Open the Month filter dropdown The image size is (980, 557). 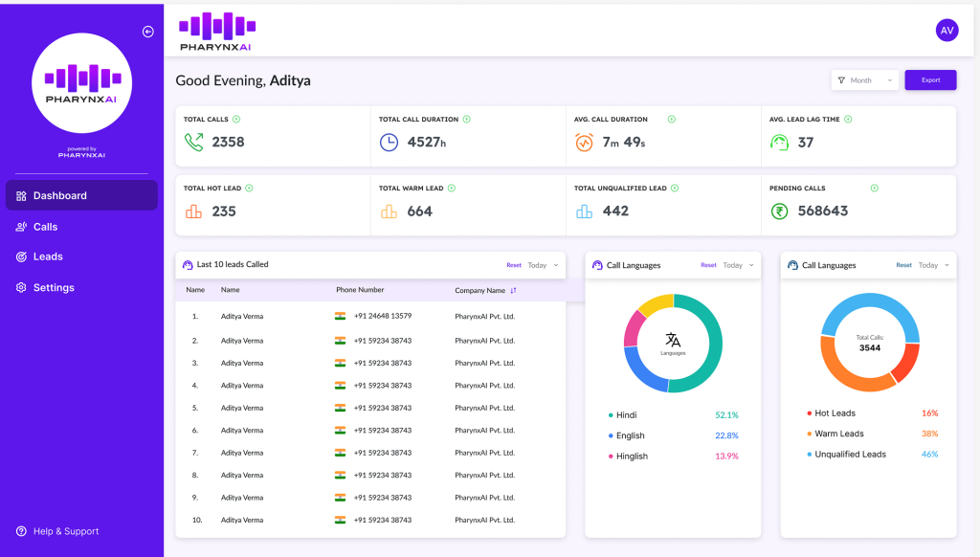[865, 80]
